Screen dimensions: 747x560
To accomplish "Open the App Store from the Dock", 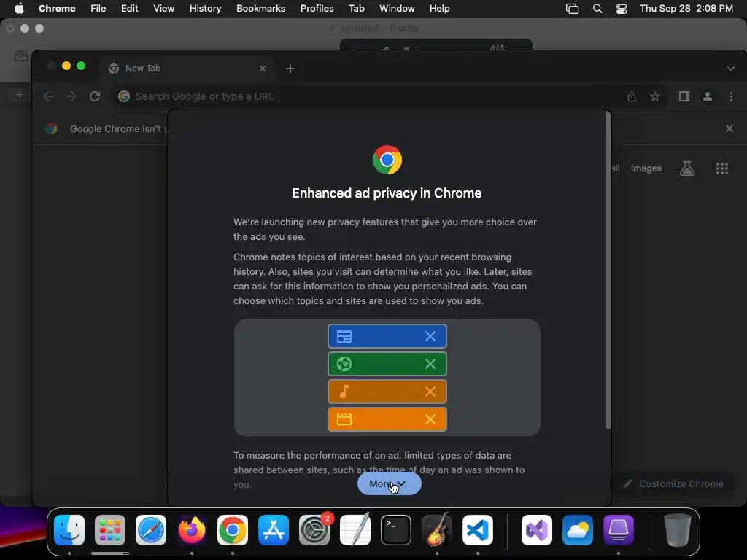I will point(274,530).
